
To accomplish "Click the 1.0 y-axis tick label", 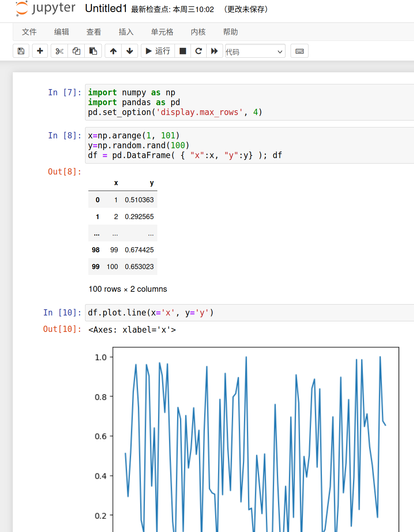I will click(101, 357).
